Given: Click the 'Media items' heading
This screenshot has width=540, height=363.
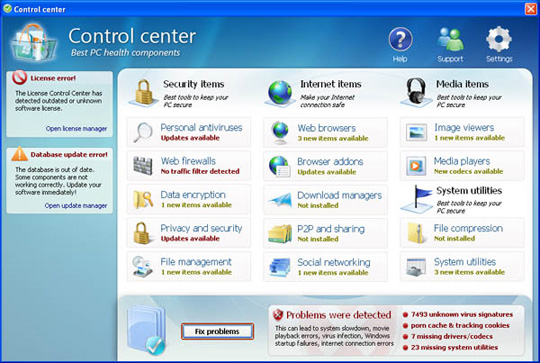Looking at the screenshot, I should pos(462,84).
